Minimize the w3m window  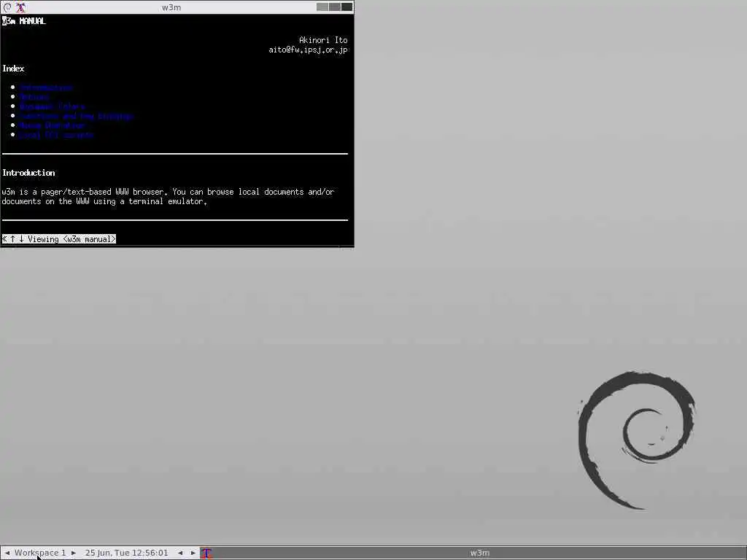(322, 7)
